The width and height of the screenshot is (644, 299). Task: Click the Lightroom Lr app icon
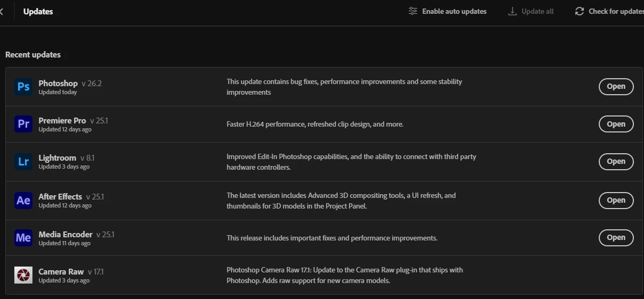pos(23,162)
